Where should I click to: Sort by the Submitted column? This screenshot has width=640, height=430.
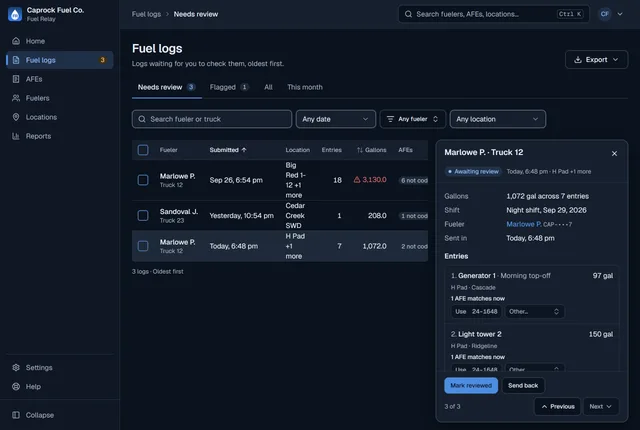pyautogui.click(x=228, y=150)
